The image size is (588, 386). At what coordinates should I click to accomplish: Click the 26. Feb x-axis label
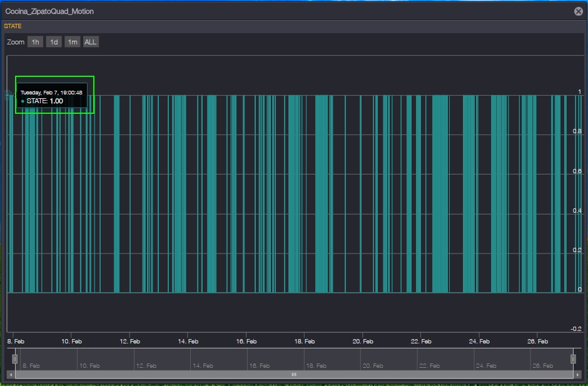pyautogui.click(x=537, y=342)
